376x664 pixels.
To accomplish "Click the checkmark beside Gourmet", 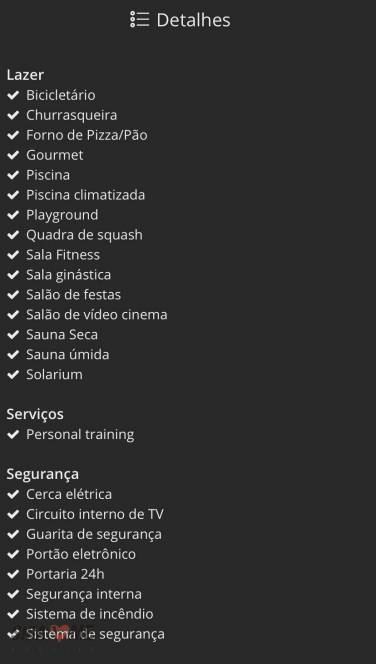I will click(13, 155).
